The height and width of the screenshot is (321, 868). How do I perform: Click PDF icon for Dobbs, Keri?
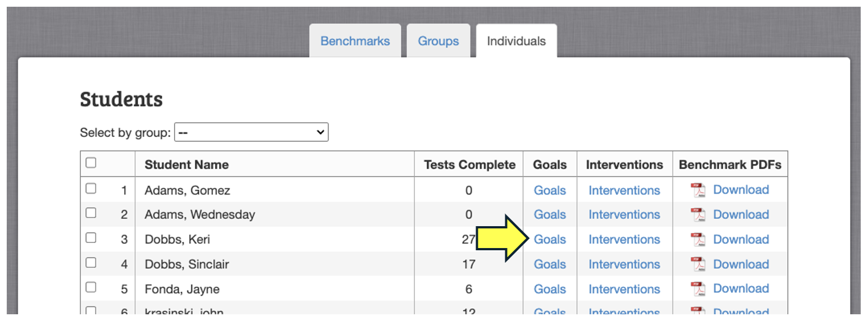[x=698, y=240]
